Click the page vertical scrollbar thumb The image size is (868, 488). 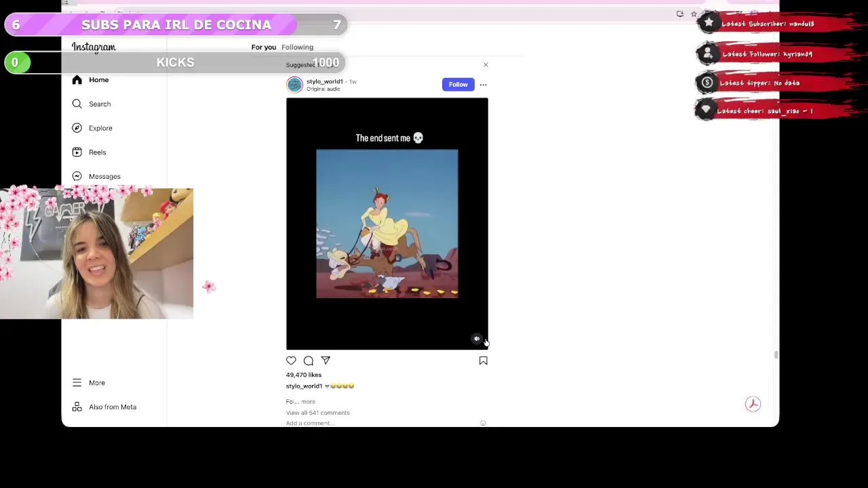(x=776, y=355)
